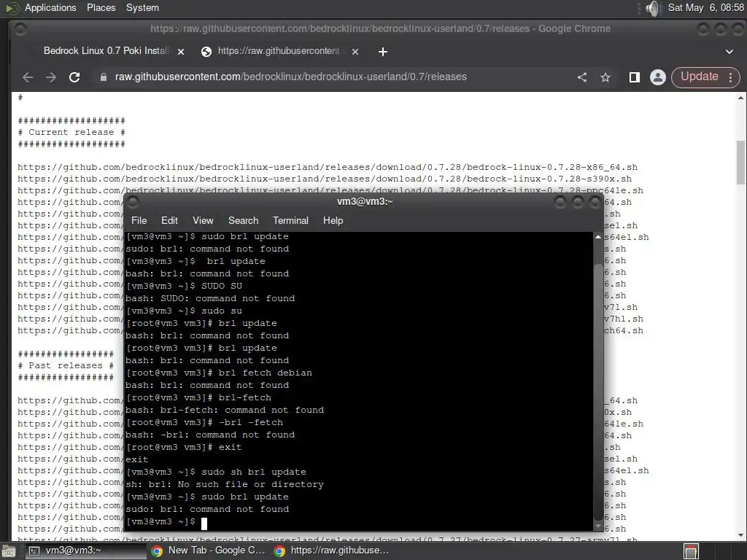Open the terminal Edit menu
747x560 pixels.
click(169, 220)
